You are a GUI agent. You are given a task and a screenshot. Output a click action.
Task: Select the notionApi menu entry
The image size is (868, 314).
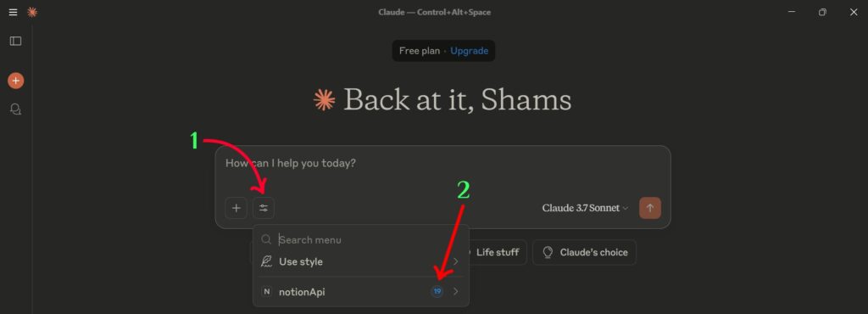point(361,291)
